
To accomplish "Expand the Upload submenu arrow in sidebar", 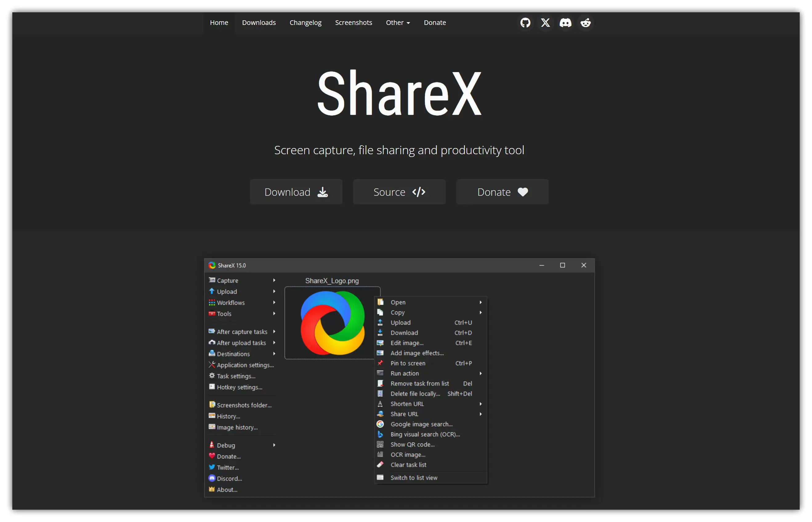I will click(274, 291).
